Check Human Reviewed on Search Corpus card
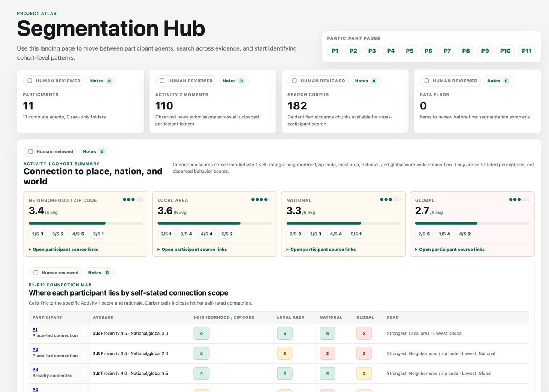The height and width of the screenshot is (392, 549). (294, 81)
